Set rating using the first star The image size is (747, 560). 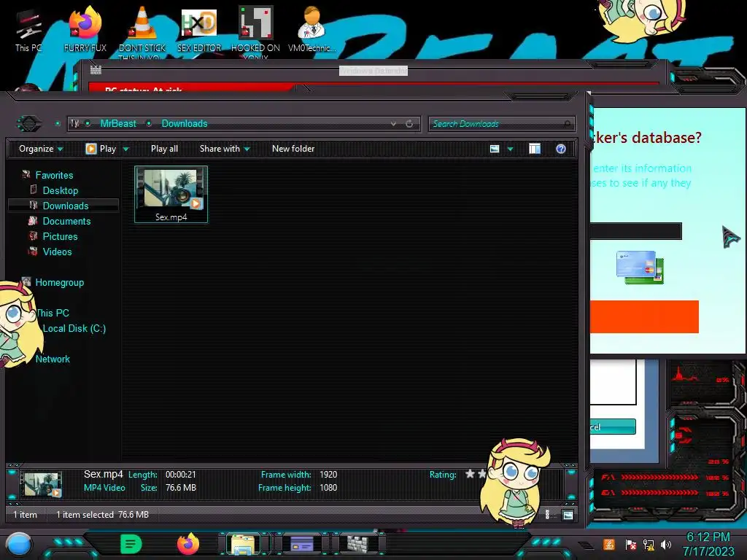470,474
